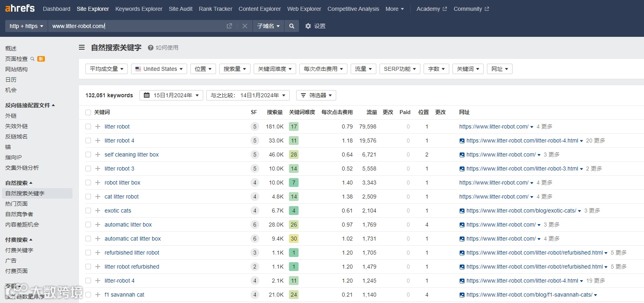Open Rank Tracker
The width and height of the screenshot is (644, 303).
pos(216,9)
